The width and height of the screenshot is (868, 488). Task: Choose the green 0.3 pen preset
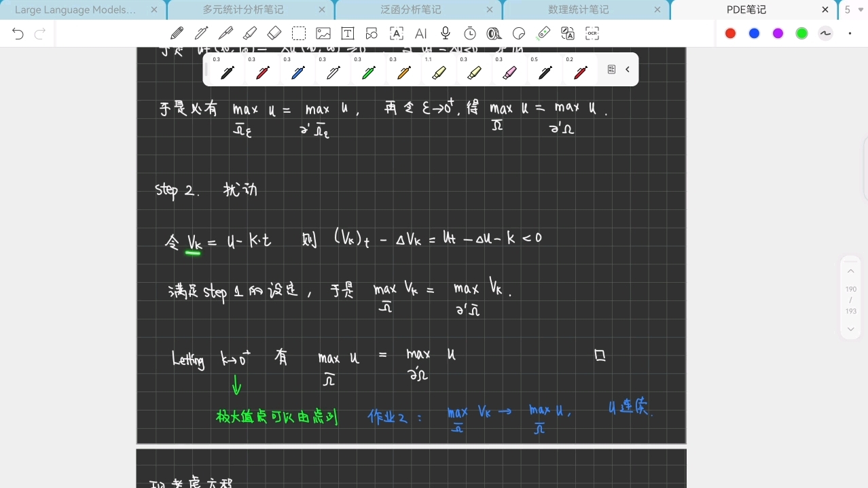(x=368, y=70)
